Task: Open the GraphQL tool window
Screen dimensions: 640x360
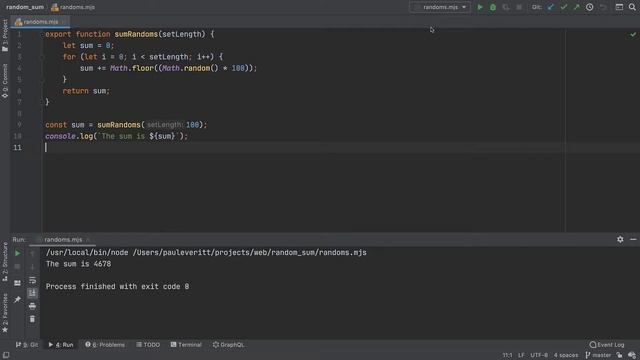Action: pyautogui.click(x=228, y=345)
